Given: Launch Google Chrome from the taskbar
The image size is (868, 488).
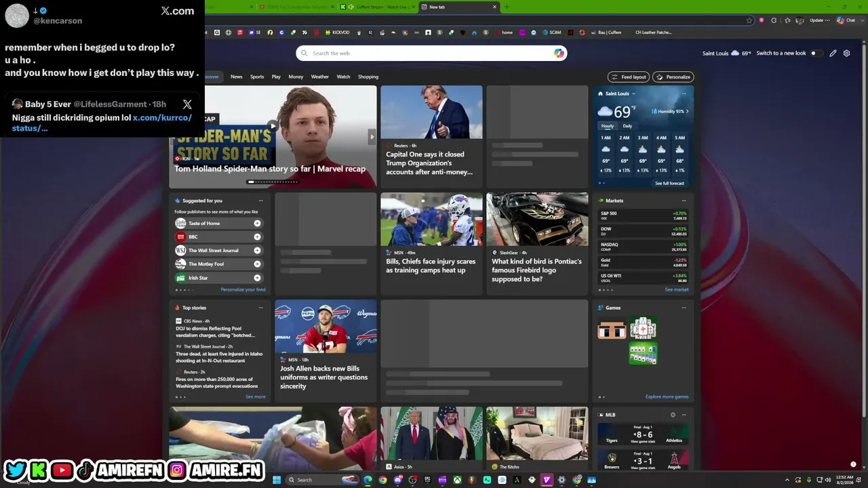Looking at the screenshot, I should pos(383,480).
